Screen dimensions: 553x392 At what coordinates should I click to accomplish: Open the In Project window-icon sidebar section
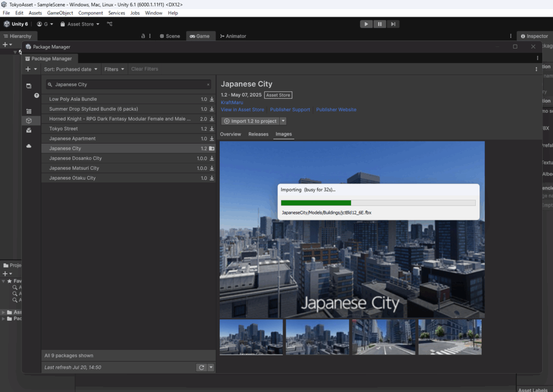pyautogui.click(x=29, y=86)
